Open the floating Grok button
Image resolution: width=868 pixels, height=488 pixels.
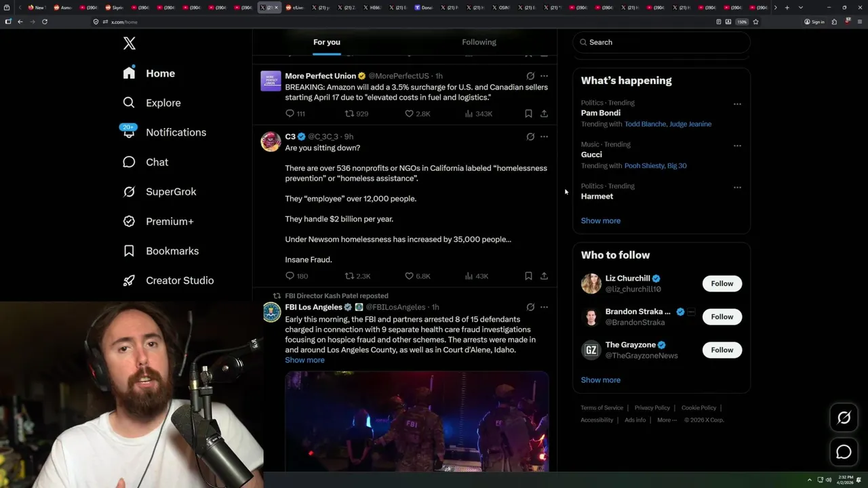(844, 418)
